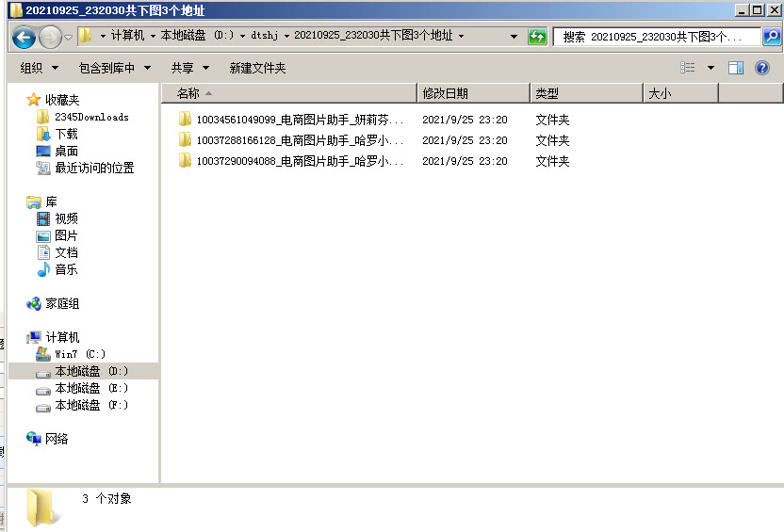This screenshot has width=784, height=532.
Task: Sort by 类型 column header
Action: pyautogui.click(x=586, y=93)
